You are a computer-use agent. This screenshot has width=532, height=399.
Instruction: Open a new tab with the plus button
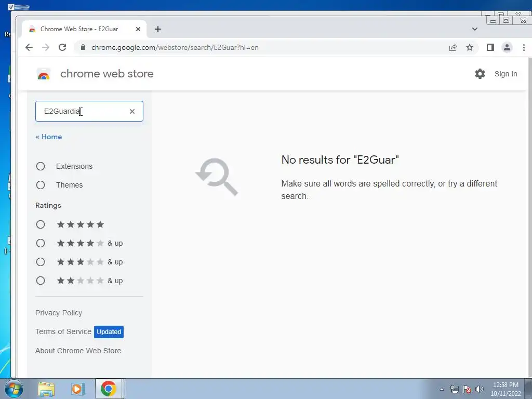158,29
